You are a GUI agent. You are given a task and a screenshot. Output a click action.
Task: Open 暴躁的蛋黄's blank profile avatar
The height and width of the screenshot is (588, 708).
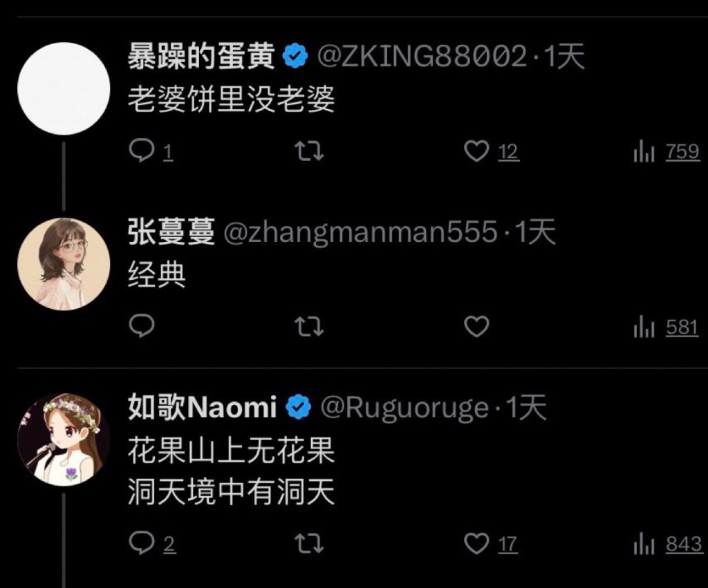pos(64,88)
